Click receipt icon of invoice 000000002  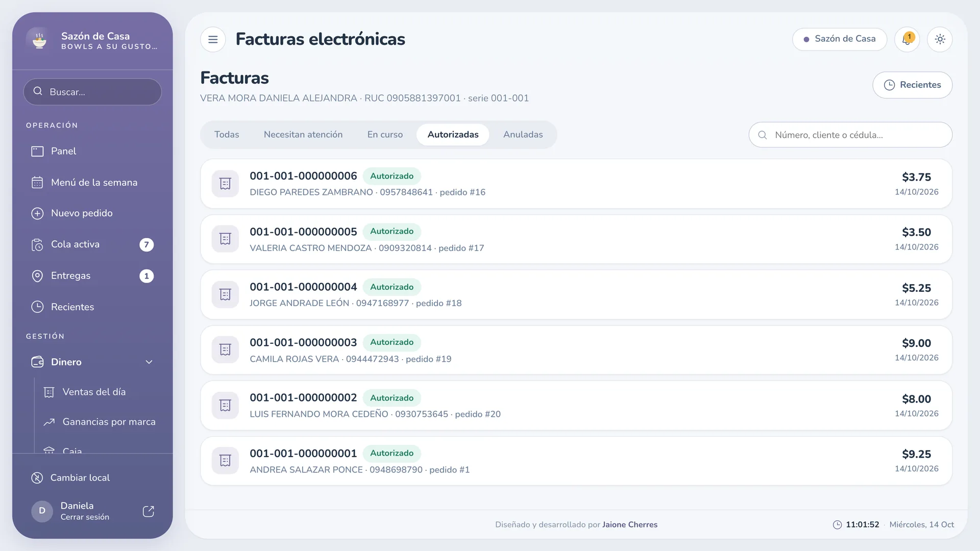point(225,406)
